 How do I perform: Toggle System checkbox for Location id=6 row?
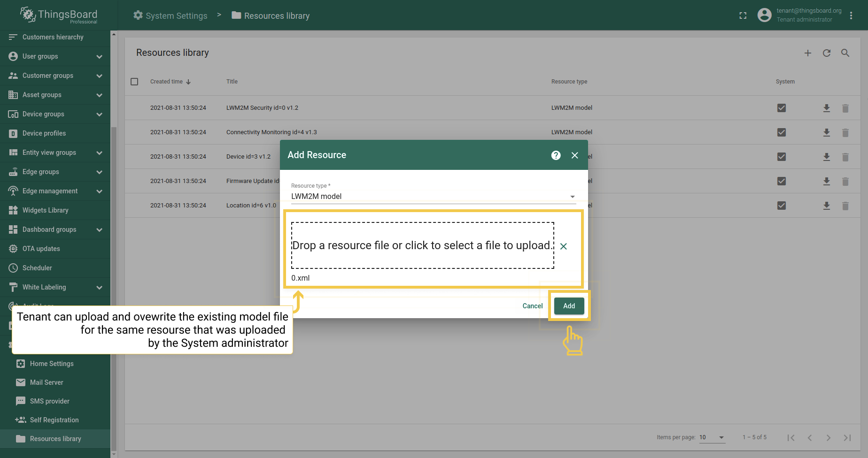tap(782, 206)
